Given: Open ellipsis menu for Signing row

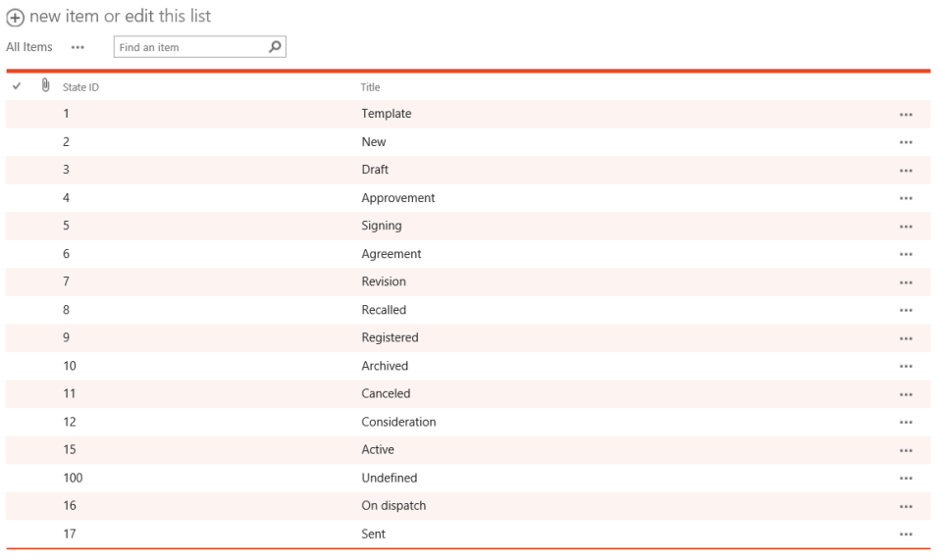Looking at the screenshot, I should (x=905, y=227).
